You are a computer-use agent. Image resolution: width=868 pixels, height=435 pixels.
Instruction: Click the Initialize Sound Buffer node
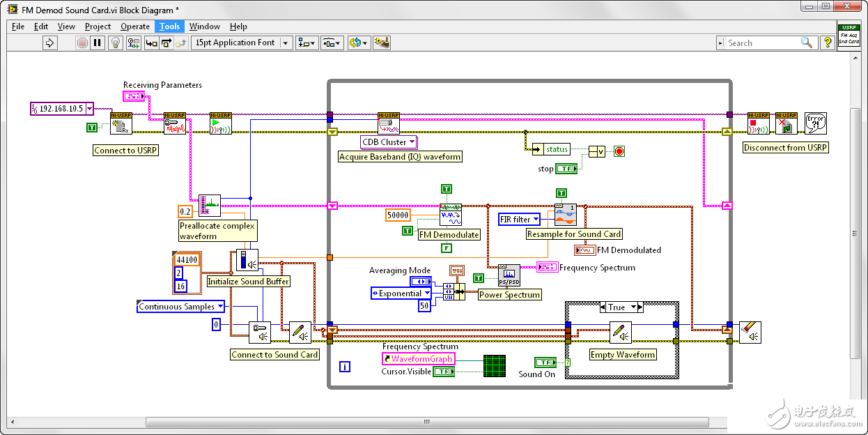tap(247, 261)
